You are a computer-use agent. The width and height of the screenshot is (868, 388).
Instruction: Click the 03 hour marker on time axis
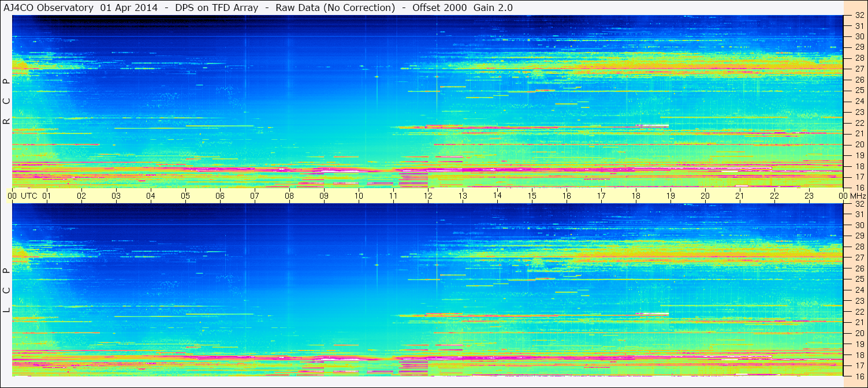tap(116, 196)
